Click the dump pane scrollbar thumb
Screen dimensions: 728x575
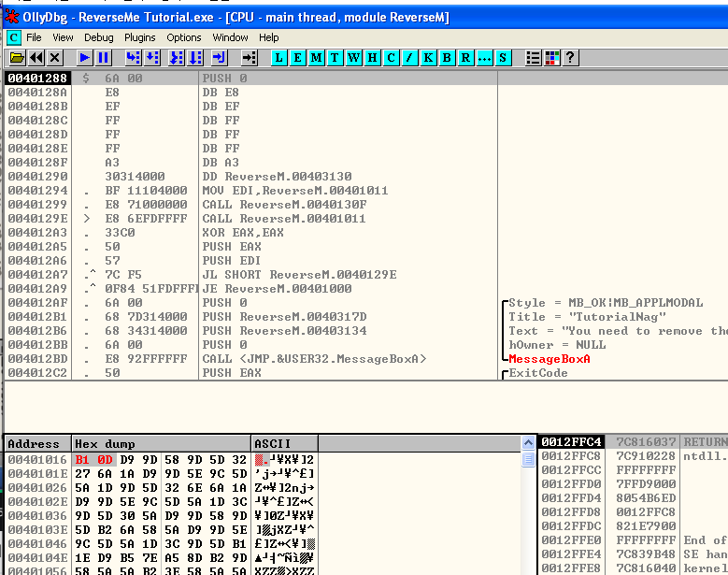click(x=528, y=459)
